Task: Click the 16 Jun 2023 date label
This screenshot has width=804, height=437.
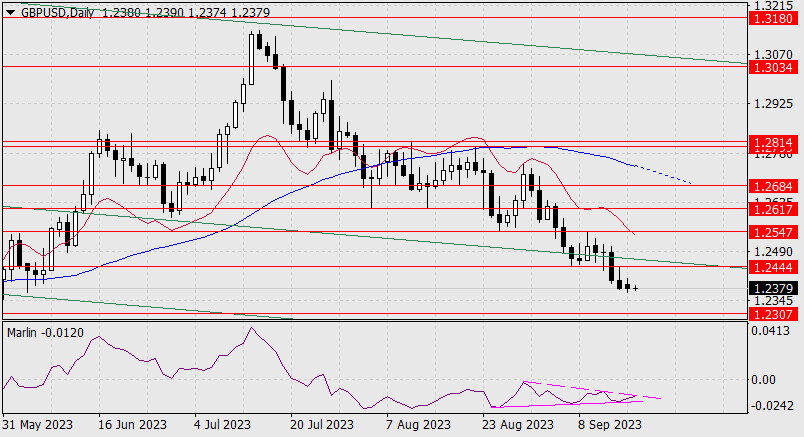Action: [132, 425]
